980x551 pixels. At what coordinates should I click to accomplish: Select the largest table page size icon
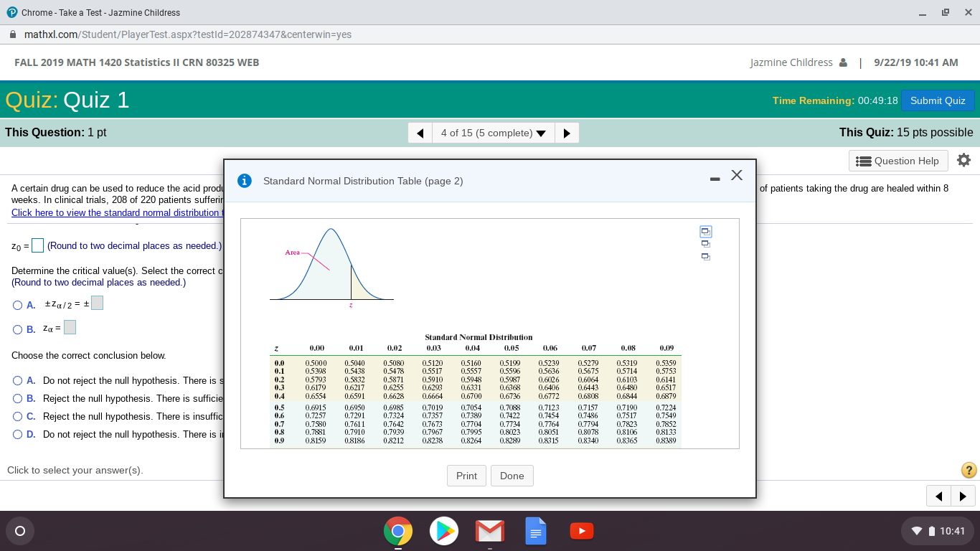click(x=706, y=231)
